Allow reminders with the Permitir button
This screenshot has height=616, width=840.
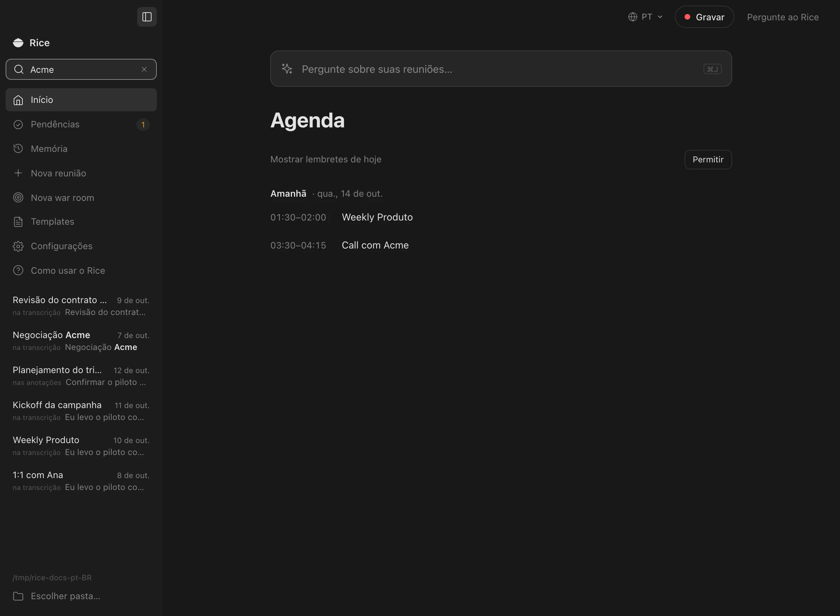click(x=708, y=160)
